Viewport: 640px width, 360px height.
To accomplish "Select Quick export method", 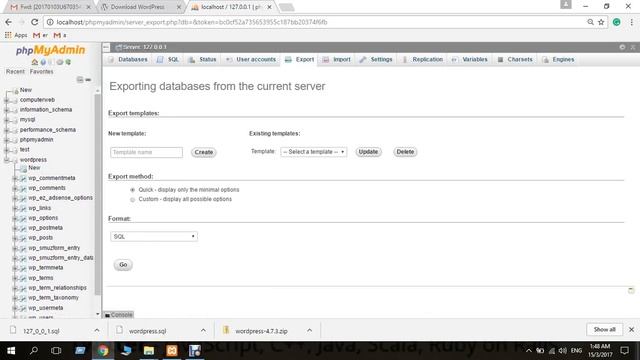I will coord(133,190).
